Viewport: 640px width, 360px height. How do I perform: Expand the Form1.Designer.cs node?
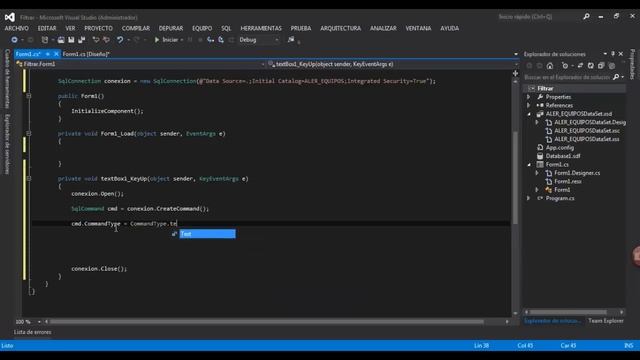tap(537, 173)
